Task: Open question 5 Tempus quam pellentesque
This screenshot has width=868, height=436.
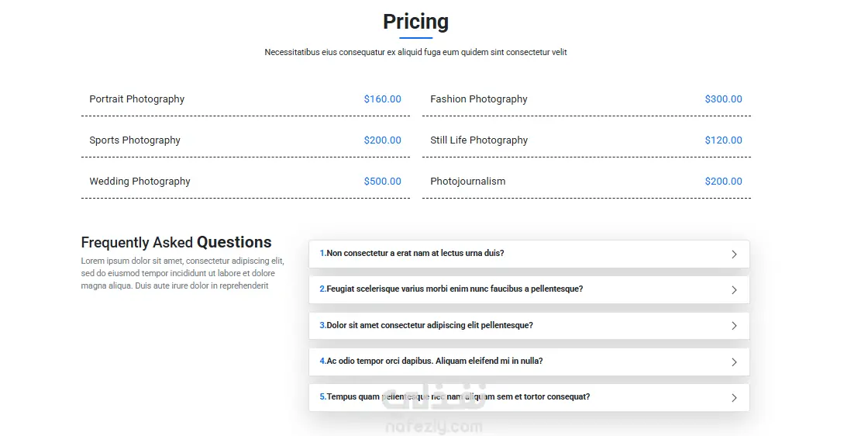Action: click(x=457, y=397)
